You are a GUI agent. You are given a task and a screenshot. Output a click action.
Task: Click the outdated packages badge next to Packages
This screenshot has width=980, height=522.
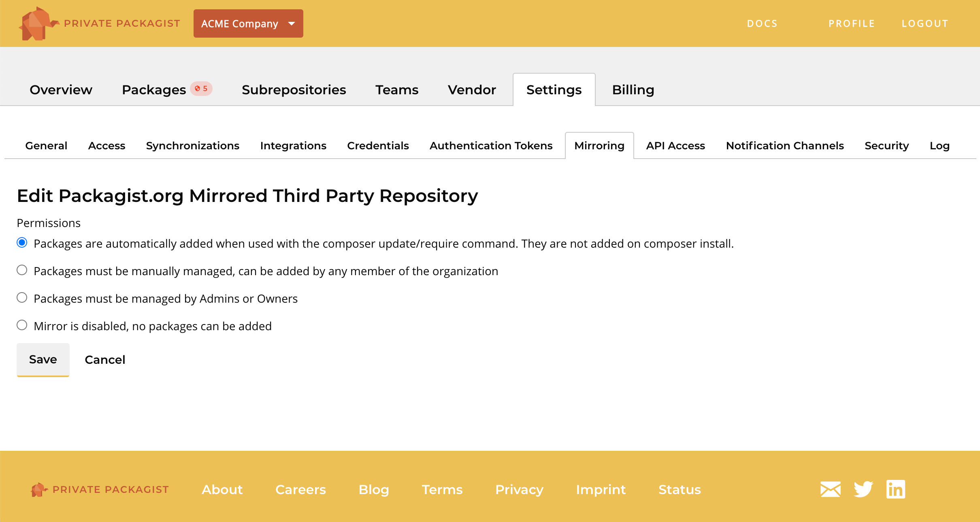201,89
